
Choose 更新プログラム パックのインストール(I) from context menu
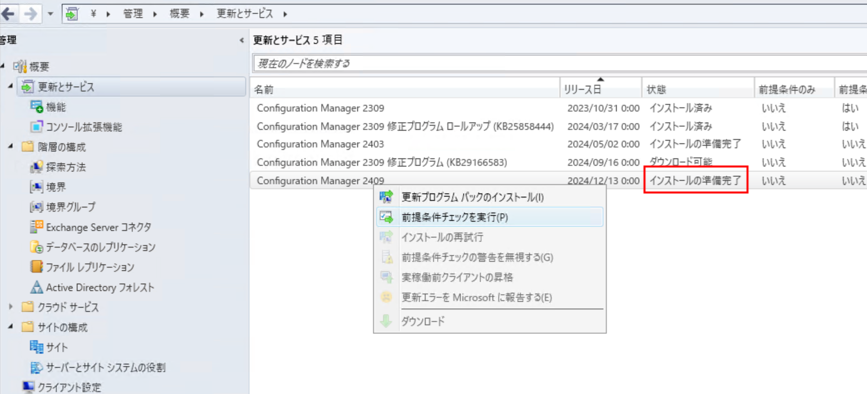click(490, 197)
